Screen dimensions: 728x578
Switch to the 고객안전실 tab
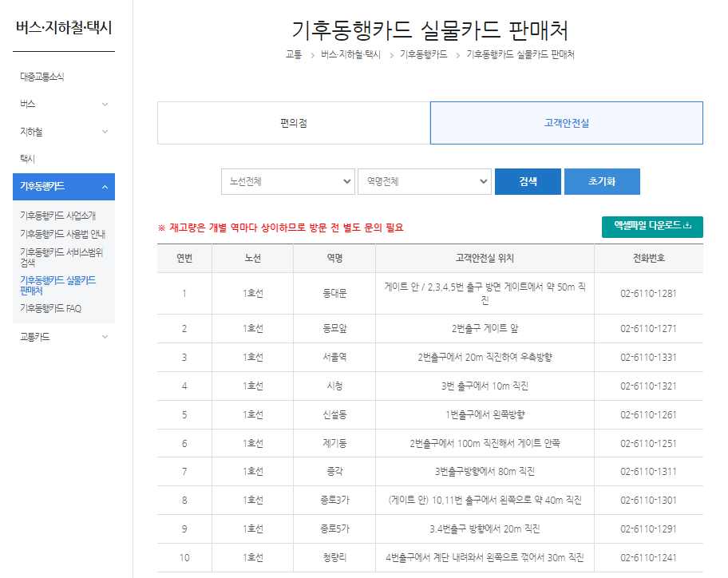click(x=567, y=123)
